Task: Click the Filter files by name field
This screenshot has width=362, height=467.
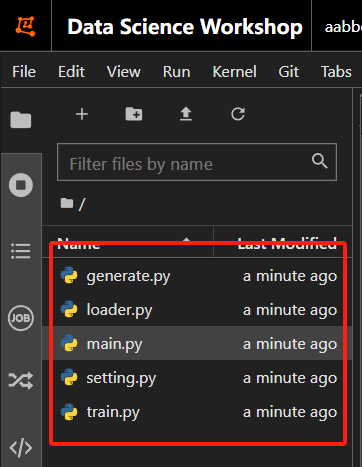Action: click(197, 162)
